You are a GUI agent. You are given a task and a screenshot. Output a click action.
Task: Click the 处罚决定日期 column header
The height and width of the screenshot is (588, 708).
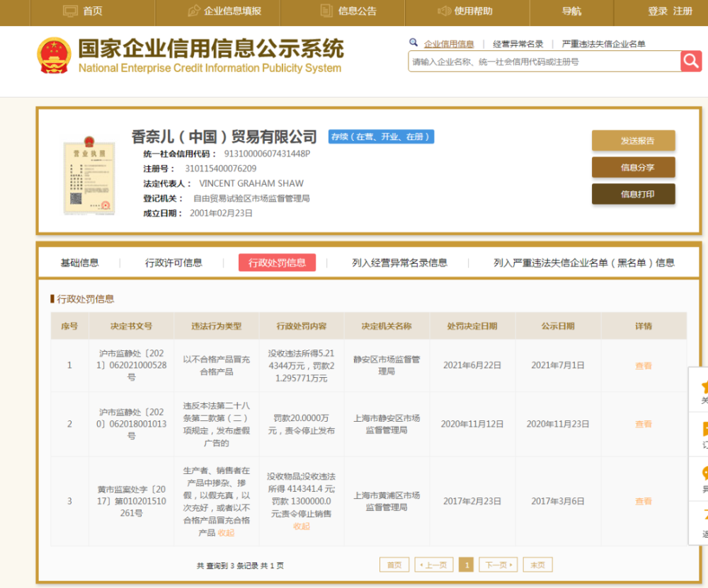pyautogui.click(x=472, y=325)
